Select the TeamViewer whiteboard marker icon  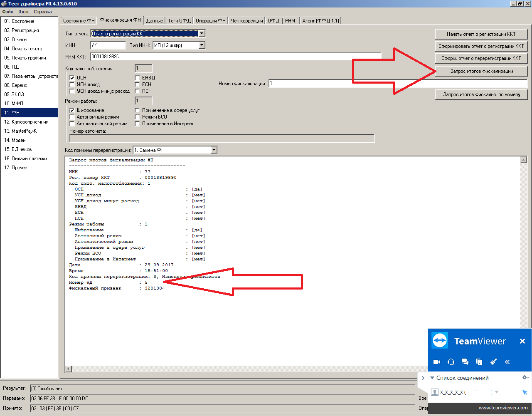pos(493,362)
